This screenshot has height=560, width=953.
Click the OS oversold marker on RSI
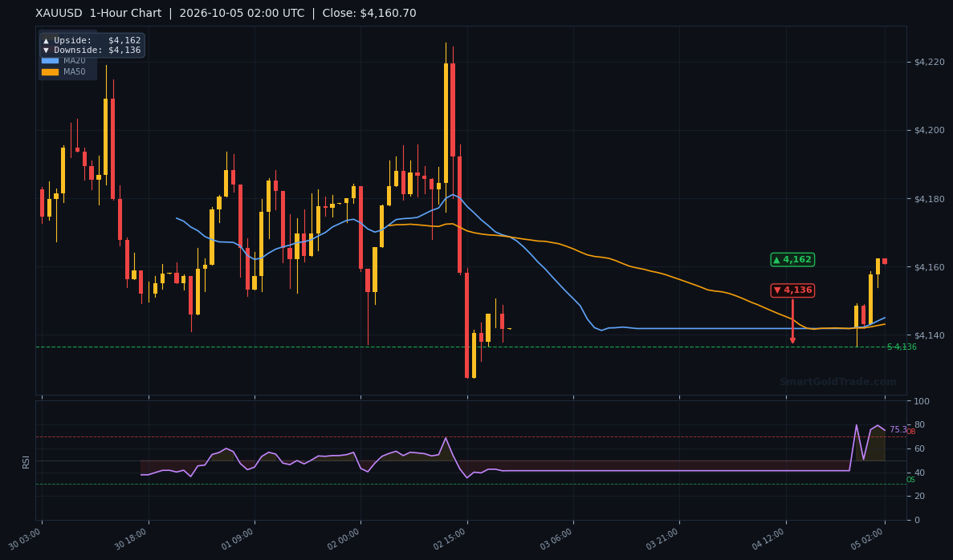coord(910,480)
